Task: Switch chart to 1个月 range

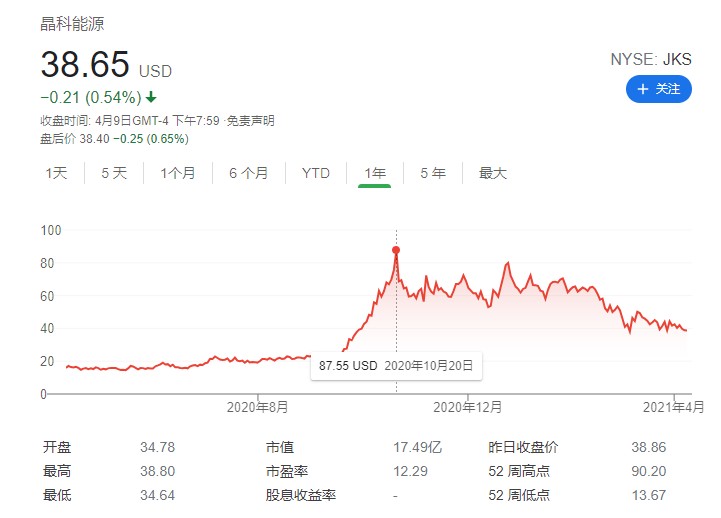Action: (177, 173)
